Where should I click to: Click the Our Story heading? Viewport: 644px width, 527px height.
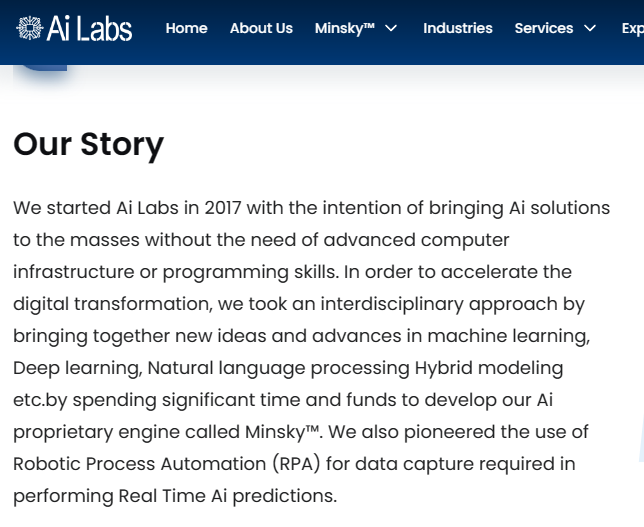point(88,145)
